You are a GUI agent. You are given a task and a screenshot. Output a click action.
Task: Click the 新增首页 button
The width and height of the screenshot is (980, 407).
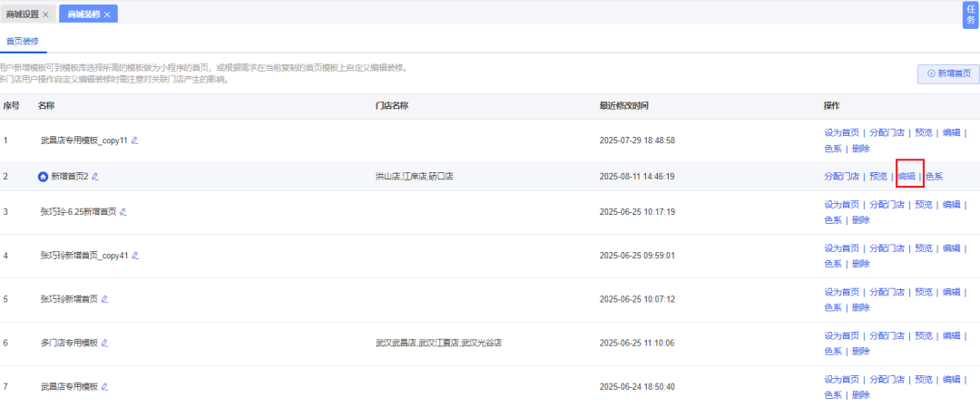(x=948, y=73)
